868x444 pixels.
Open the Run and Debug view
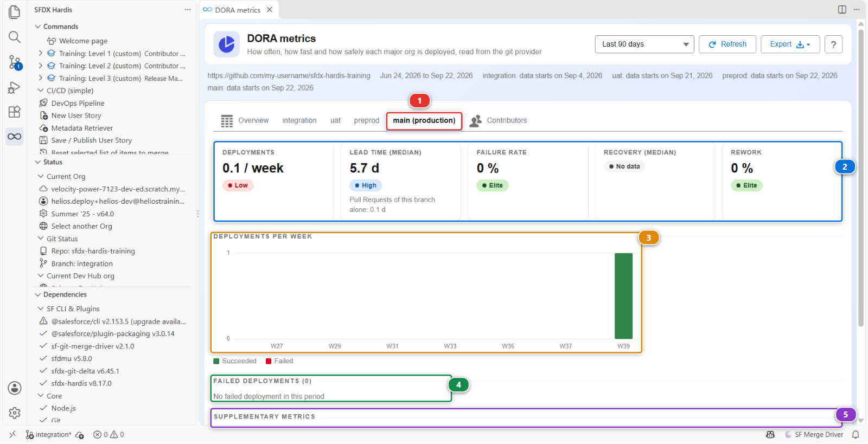tap(15, 87)
